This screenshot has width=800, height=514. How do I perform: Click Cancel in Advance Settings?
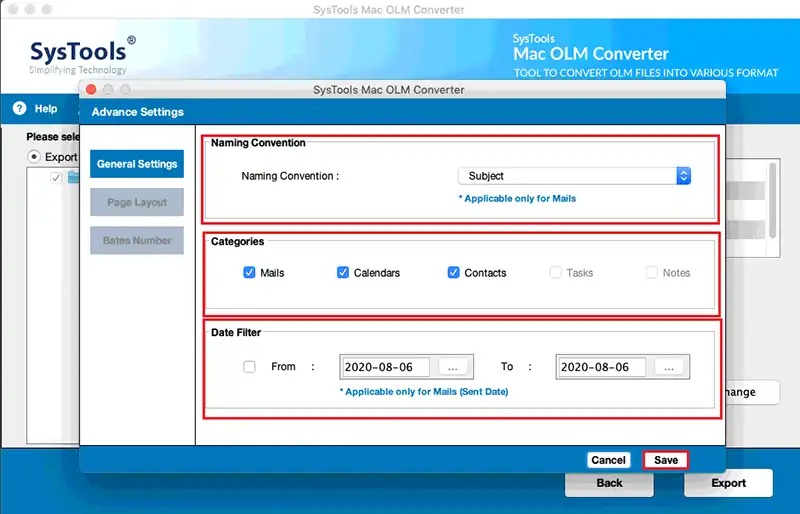pos(608,460)
